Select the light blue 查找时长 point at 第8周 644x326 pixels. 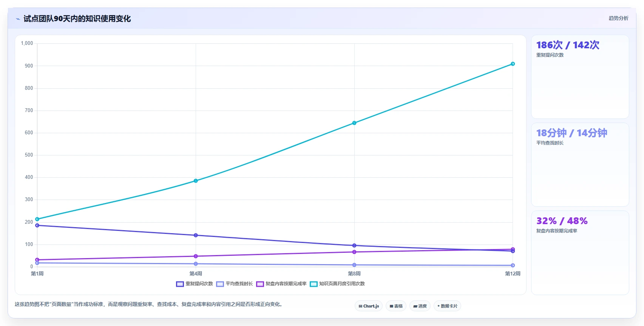coord(354,265)
